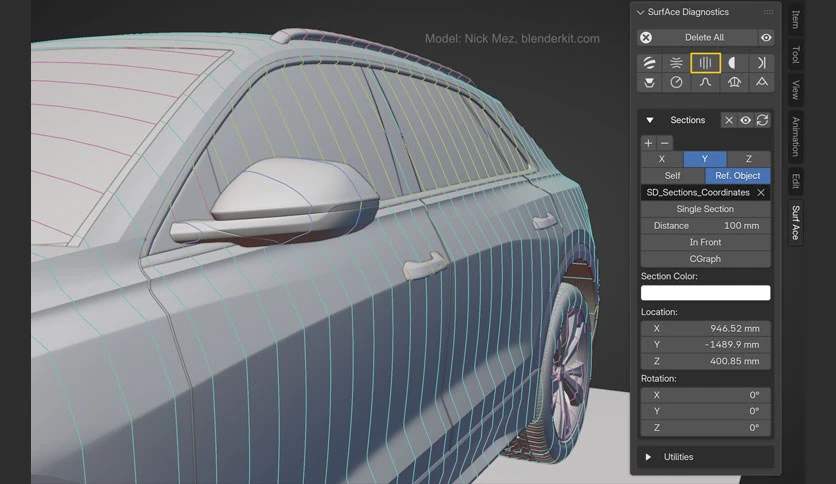
Task: Click the Location Y -1489.9 mm field
Action: [705, 344]
